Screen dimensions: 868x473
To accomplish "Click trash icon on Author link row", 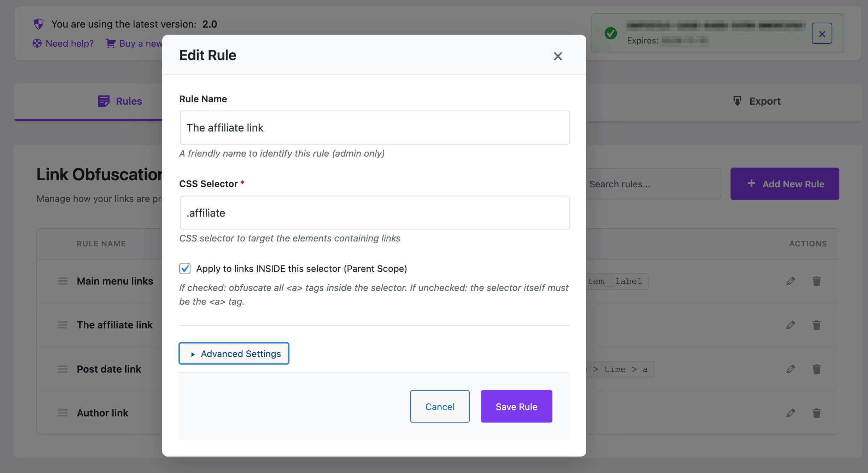I will click(816, 413).
